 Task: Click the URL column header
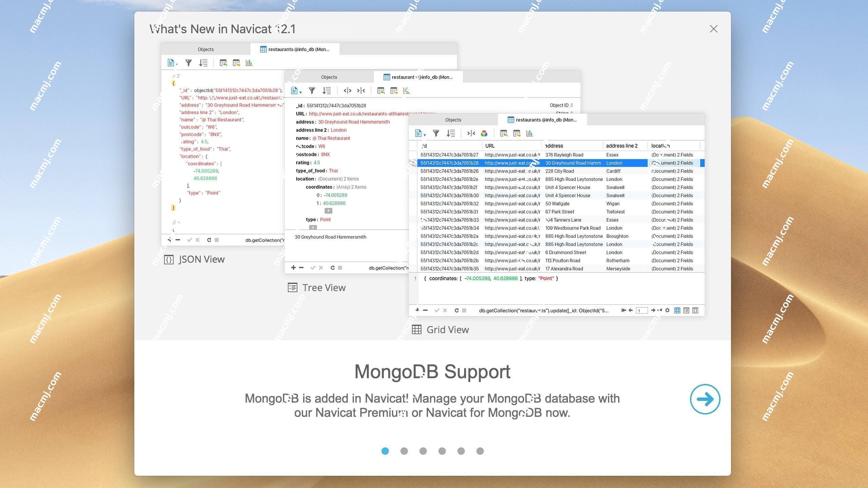pyautogui.click(x=512, y=146)
